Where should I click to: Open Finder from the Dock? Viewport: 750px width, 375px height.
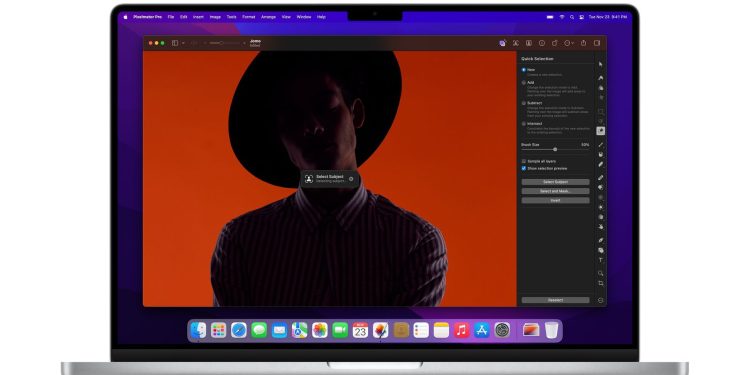point(198,330)
